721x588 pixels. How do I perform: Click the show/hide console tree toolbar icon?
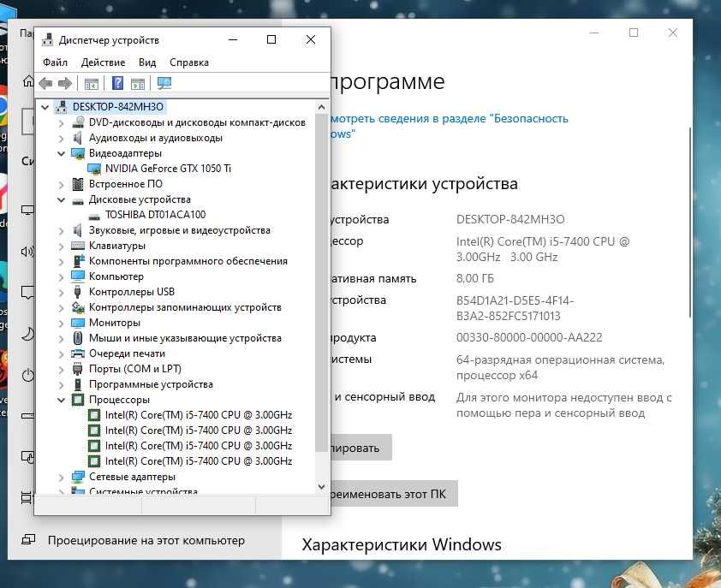point(92,84)
